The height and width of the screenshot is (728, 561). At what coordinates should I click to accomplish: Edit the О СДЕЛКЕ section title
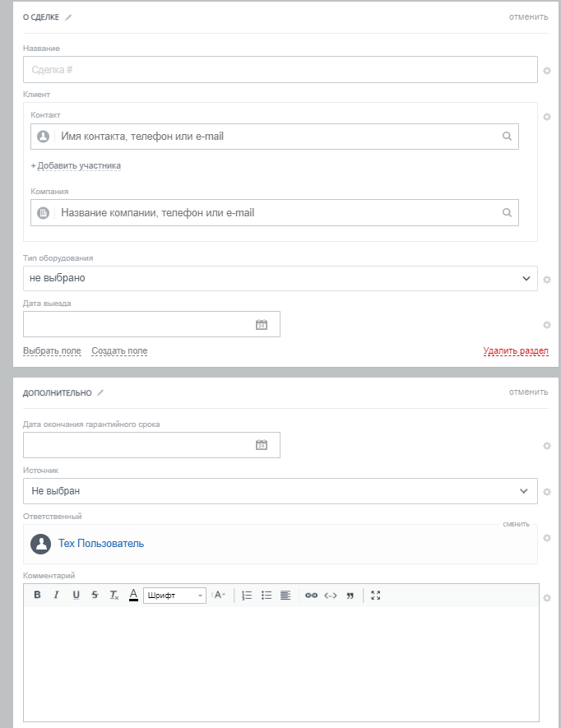(69, 17)
